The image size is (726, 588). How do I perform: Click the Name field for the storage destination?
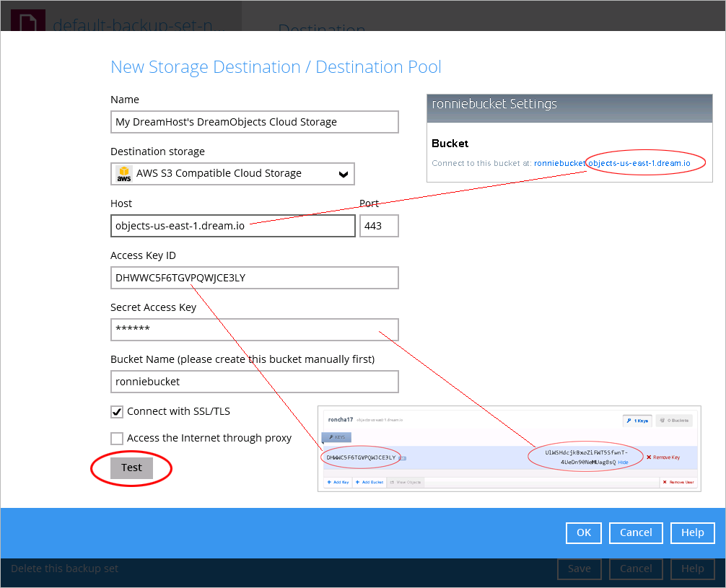tap(254, 122)
